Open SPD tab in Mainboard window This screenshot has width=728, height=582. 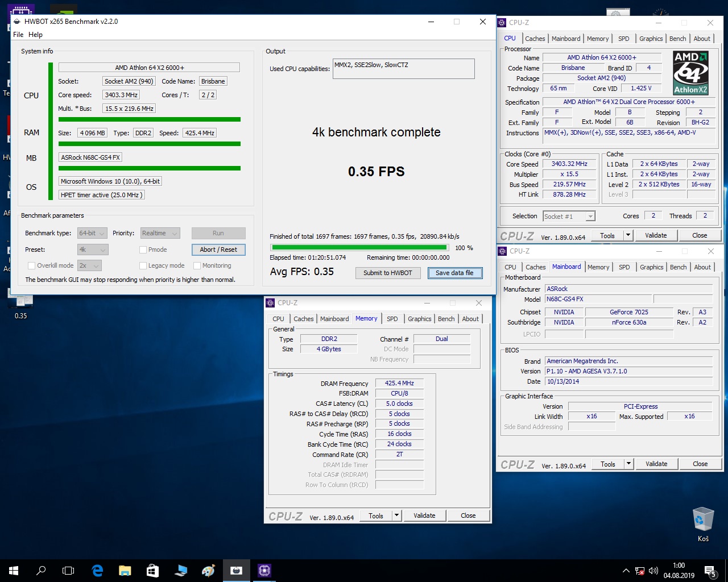click(x=624, y=267)
